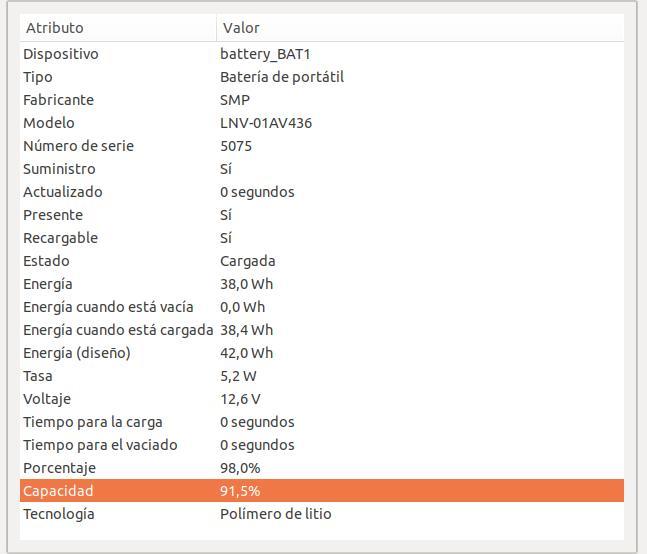Click the 91,5% capacity value
Screen dimensions: 647x554
[x=240, y=491]
